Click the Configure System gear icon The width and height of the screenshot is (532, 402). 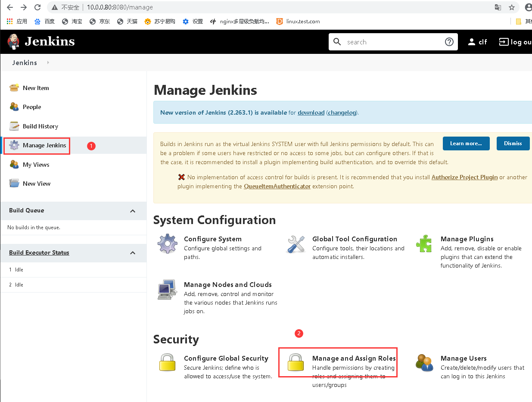(168, 244)
